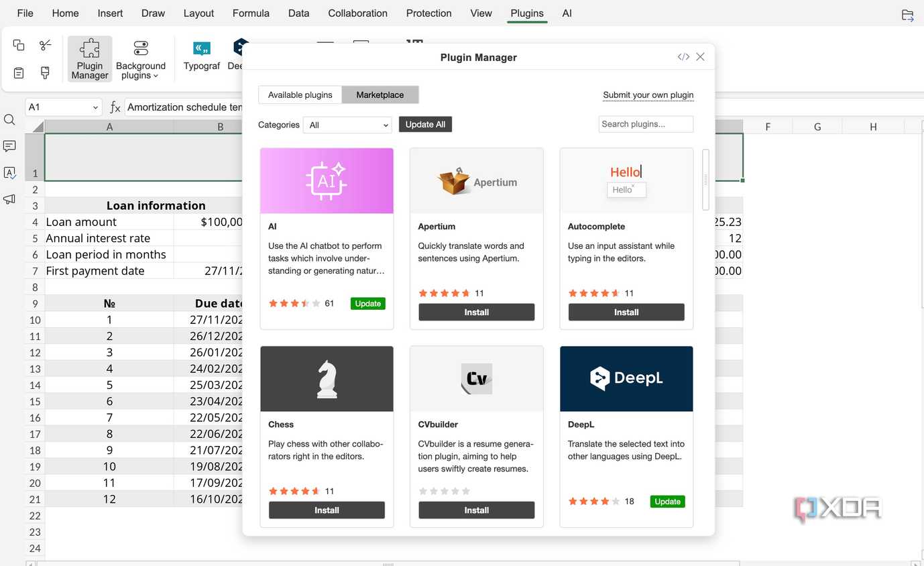
Task: Expand the cell name box dropdown
Action: click(95, 107)
